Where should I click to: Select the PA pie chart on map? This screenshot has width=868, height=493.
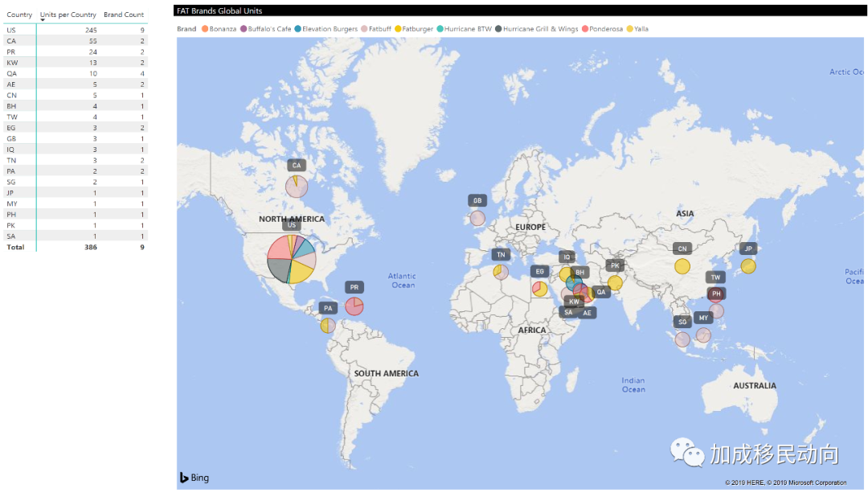328,325
